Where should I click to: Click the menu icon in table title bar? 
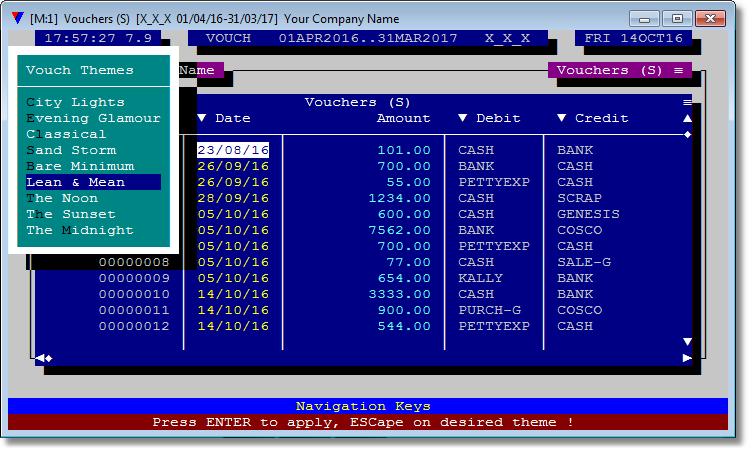click(687, 102)
